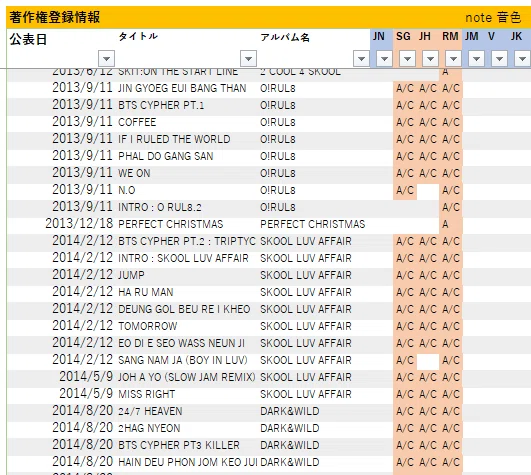Select the SG column header
This screenshot has width=531, height=475.
(403, 36)
